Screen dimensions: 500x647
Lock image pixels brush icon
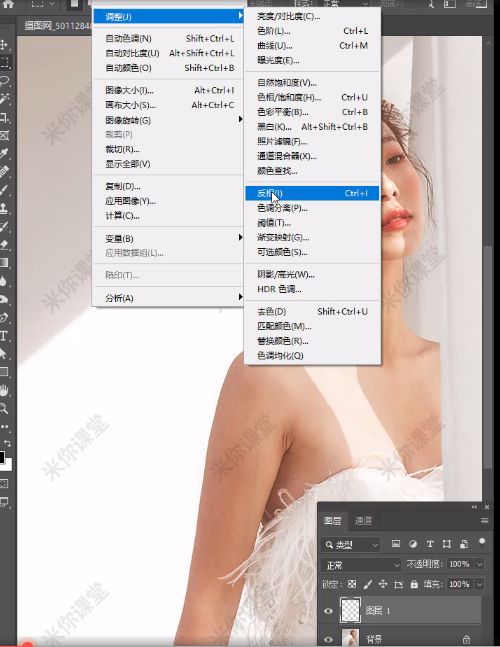[367, 584]
